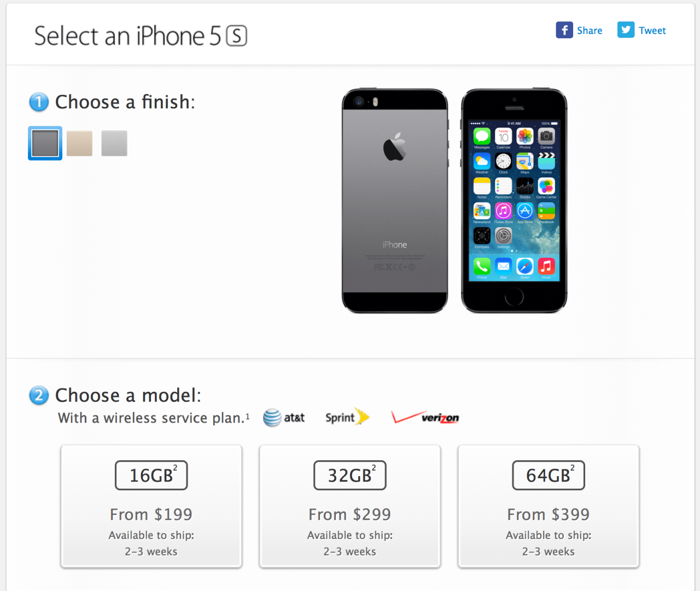
Task: Select the Space Gray finish swatch
Action: [45, 143]
